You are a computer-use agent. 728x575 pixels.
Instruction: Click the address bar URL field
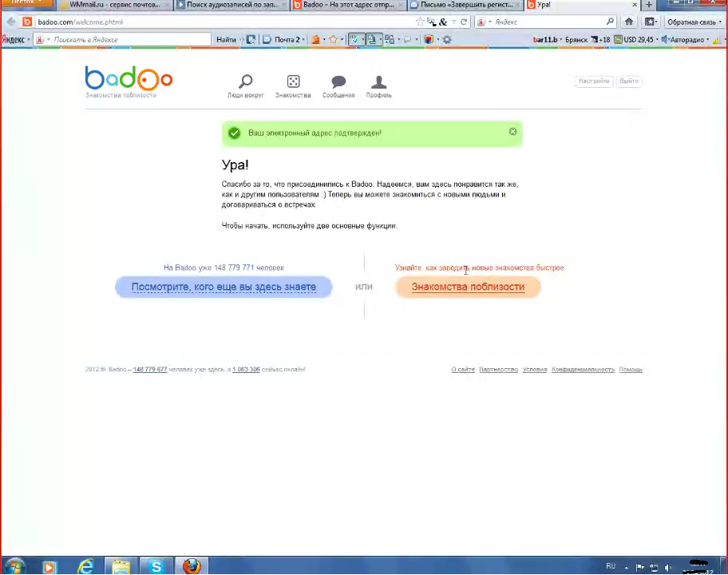tap(223, 22)
